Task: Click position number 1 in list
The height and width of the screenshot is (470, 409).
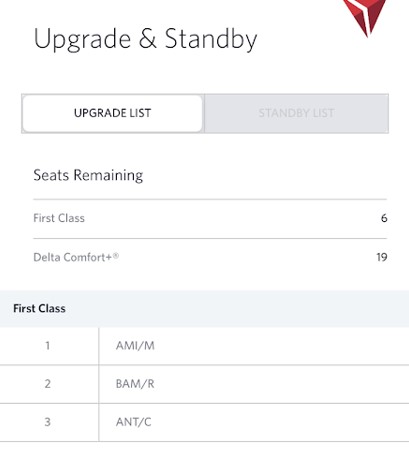Action: coord(48,346)
